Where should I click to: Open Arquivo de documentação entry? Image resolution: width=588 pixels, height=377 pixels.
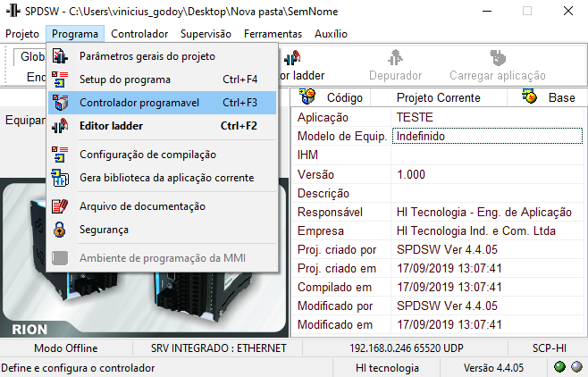(162, 206)
